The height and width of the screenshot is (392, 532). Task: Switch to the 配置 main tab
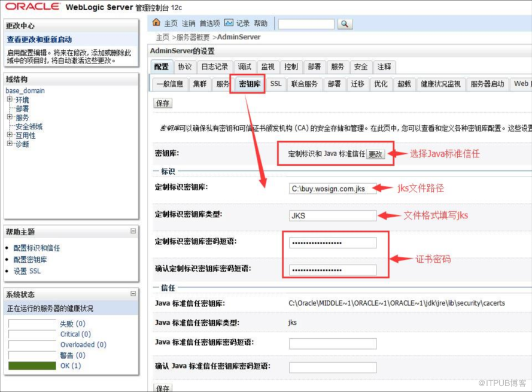[x=162, y=66]
